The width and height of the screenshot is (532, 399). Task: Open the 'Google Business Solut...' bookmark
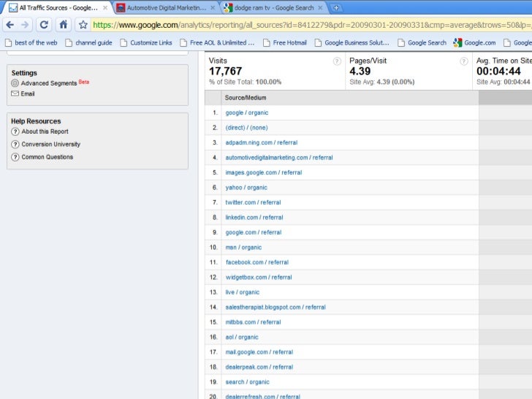(x=351, y=42)
